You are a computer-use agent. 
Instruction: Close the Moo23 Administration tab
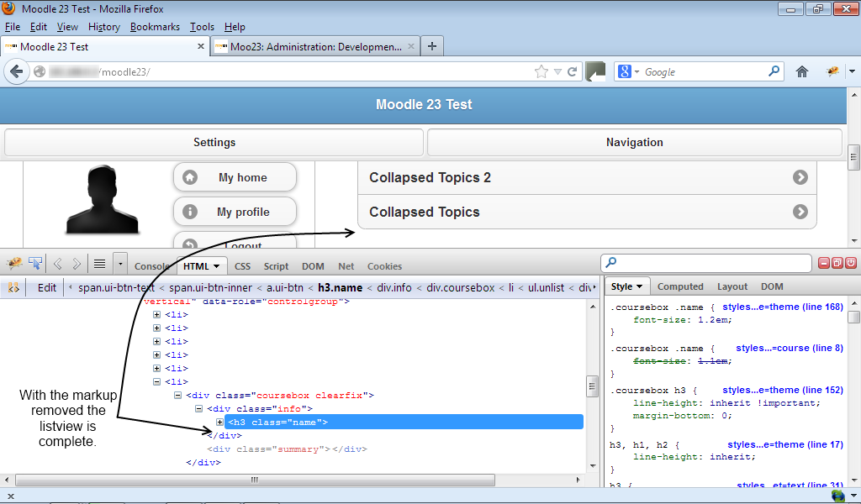pyautogui.click(x=410, y=46)
